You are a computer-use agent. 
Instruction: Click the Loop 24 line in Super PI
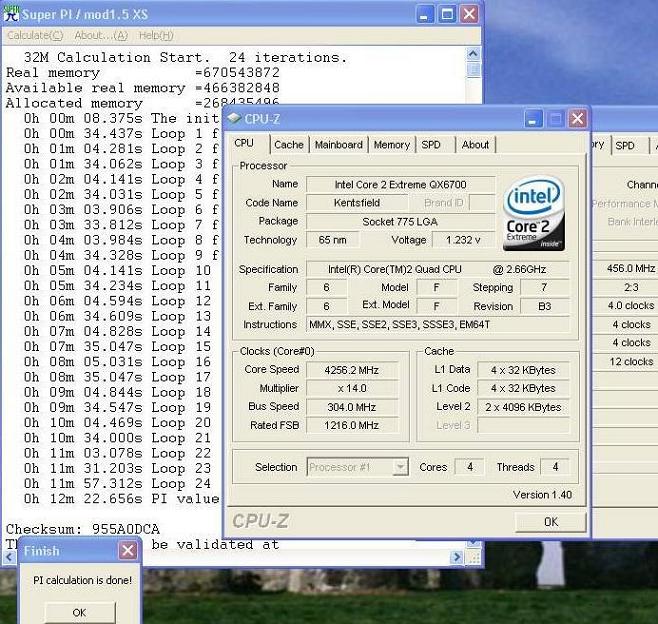(x=117, y=483)
